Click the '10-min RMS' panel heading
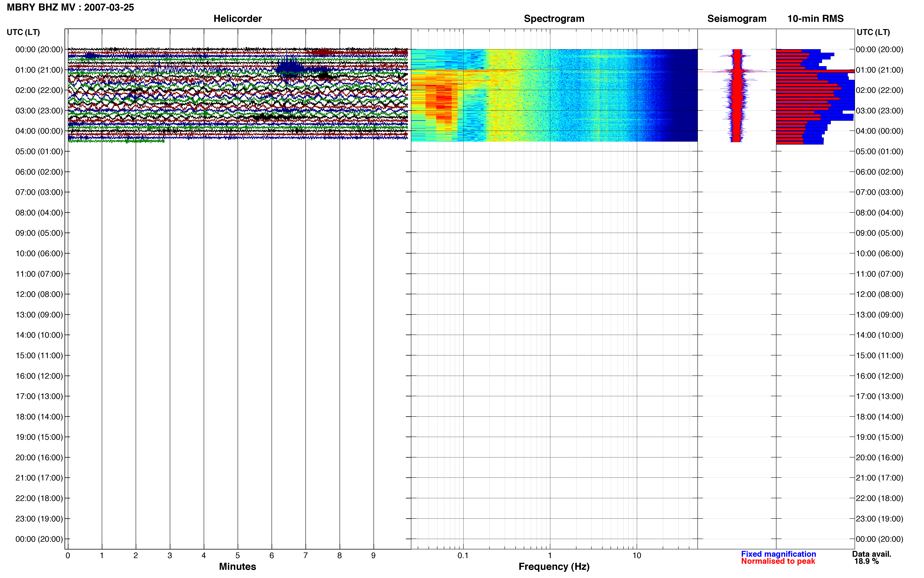 815,19
